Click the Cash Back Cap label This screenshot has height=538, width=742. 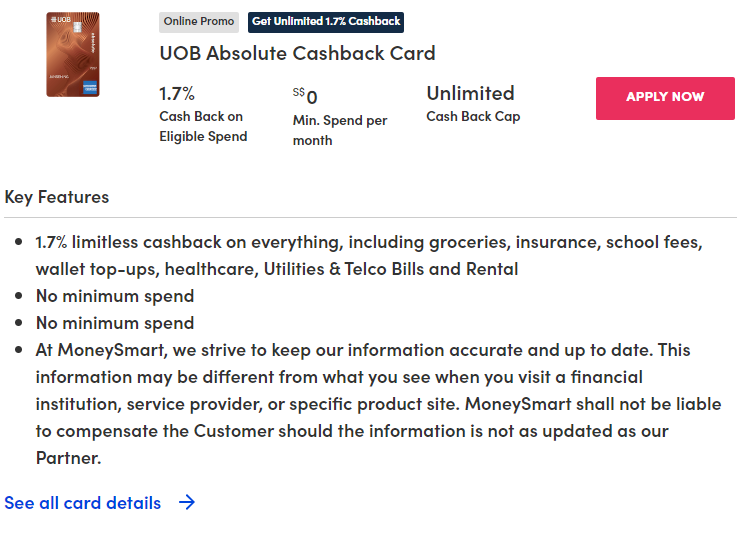pos(473,116)
